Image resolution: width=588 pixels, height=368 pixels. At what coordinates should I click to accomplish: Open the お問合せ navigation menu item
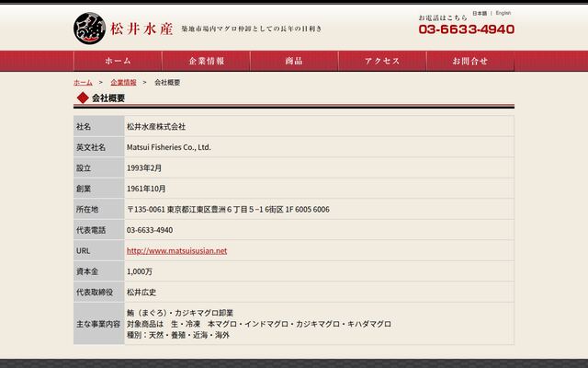pos(470,61)
